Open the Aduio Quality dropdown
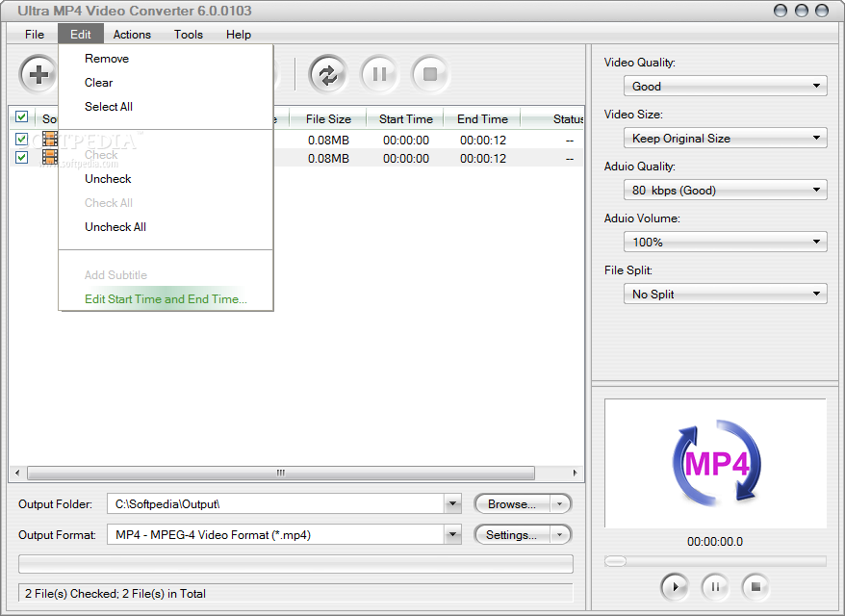 coord(725,191)
